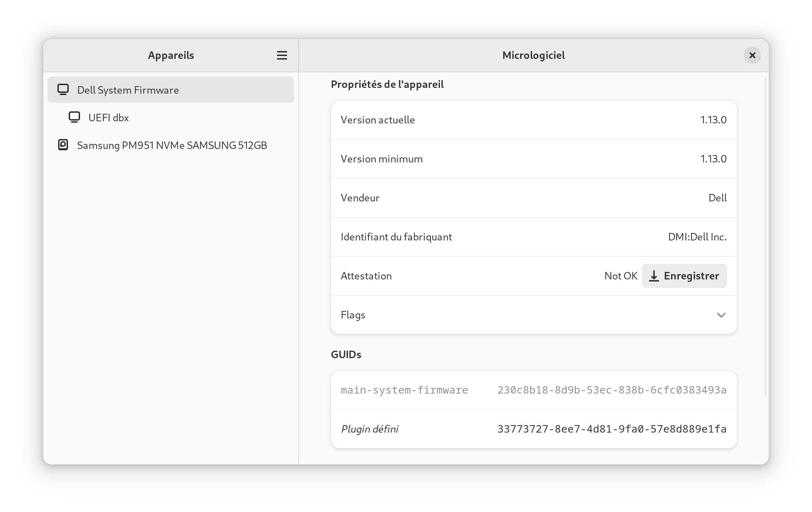Click the Samsung PM951 storage drive icon

(x=63, y=145)
